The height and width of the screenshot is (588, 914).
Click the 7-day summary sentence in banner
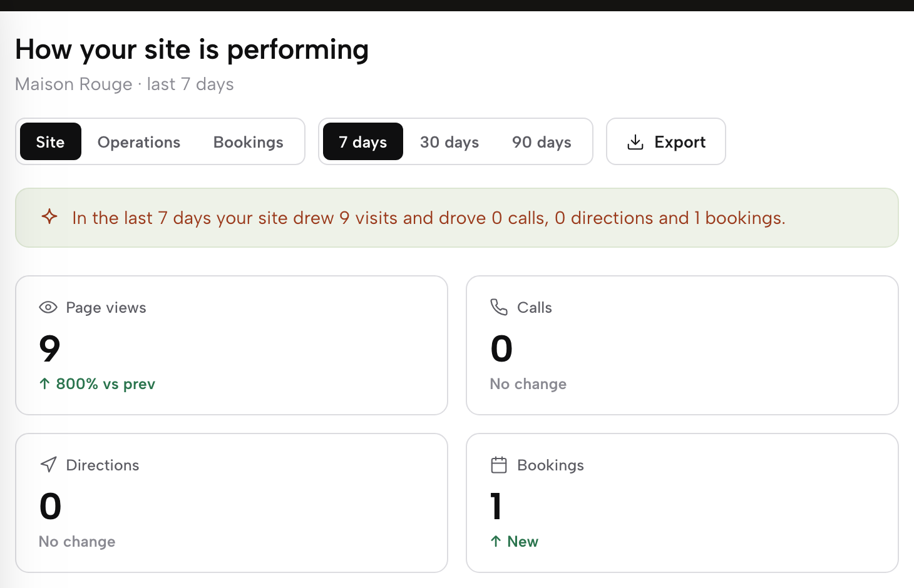(429, 218)
